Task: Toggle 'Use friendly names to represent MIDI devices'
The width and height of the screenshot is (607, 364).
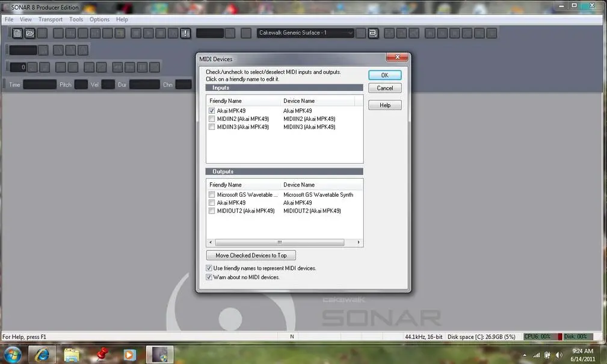Action: pyautogui.click(x=209, y=268)
